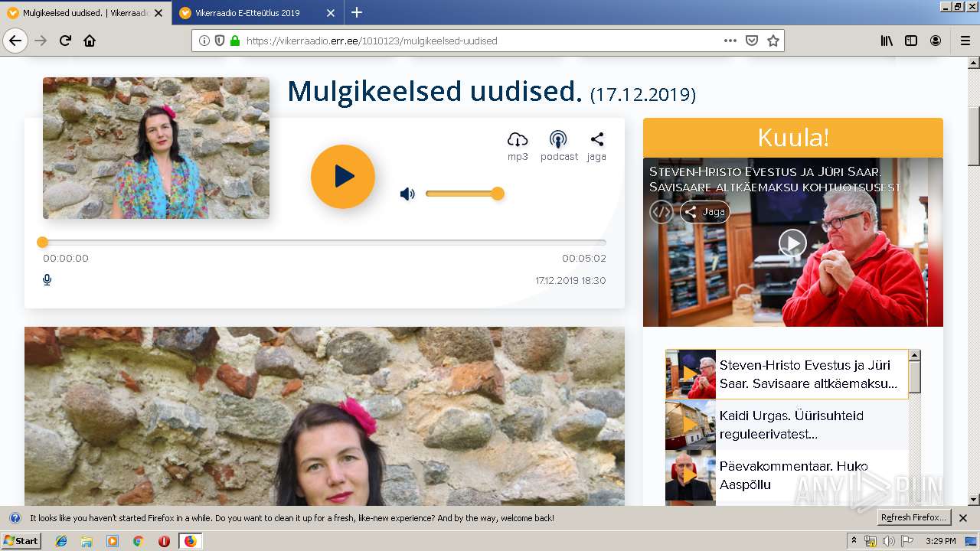Viewport: 980px width, 551px height.
Task: Adjust the volume slider
Action: pos(464,194)
